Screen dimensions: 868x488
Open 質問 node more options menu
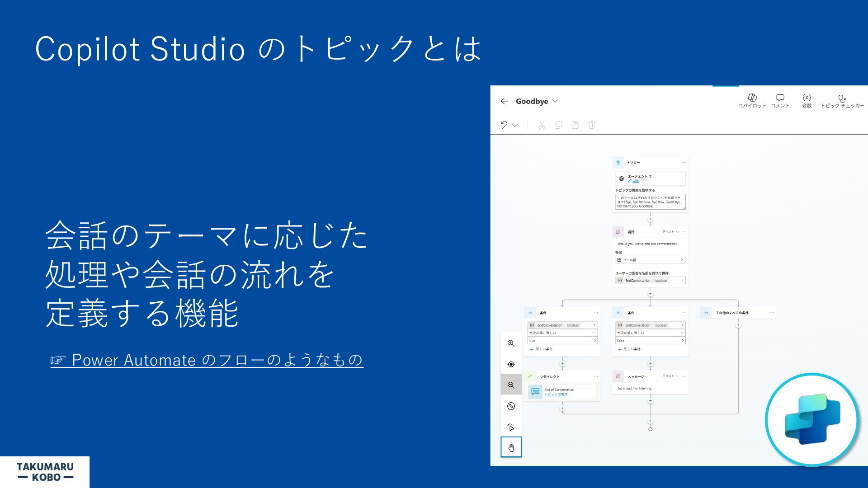(684, 232)
